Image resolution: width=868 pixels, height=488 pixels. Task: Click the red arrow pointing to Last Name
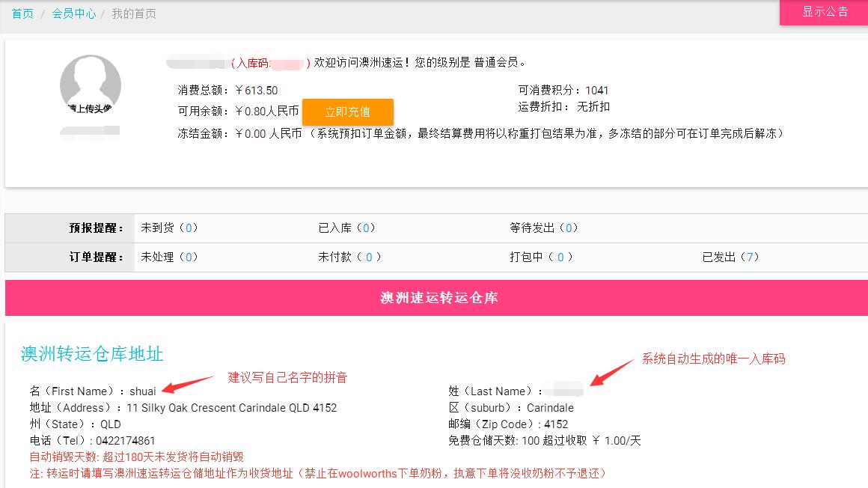(x=611, y=373)
